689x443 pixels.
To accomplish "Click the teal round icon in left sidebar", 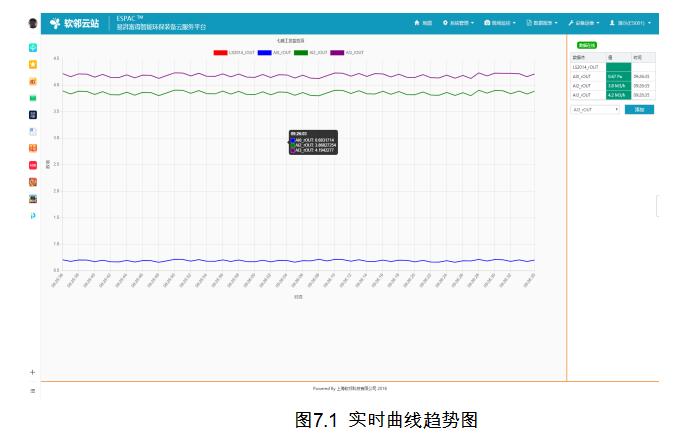I will [33, 47].
